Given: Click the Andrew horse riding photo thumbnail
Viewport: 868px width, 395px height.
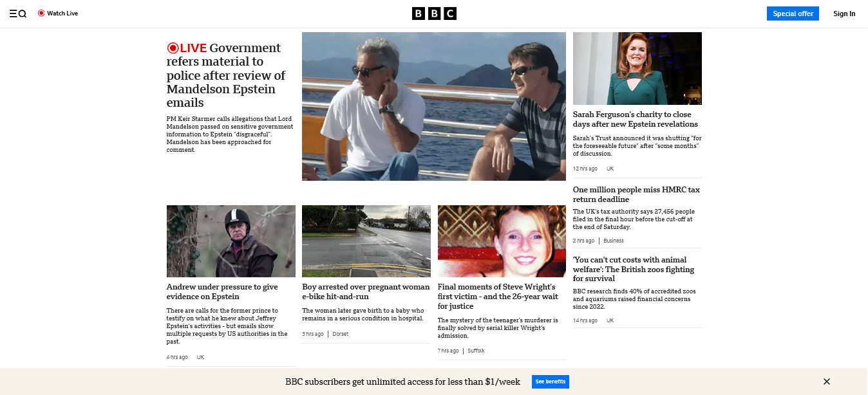Looking at the screenshot, I should 231,241.
